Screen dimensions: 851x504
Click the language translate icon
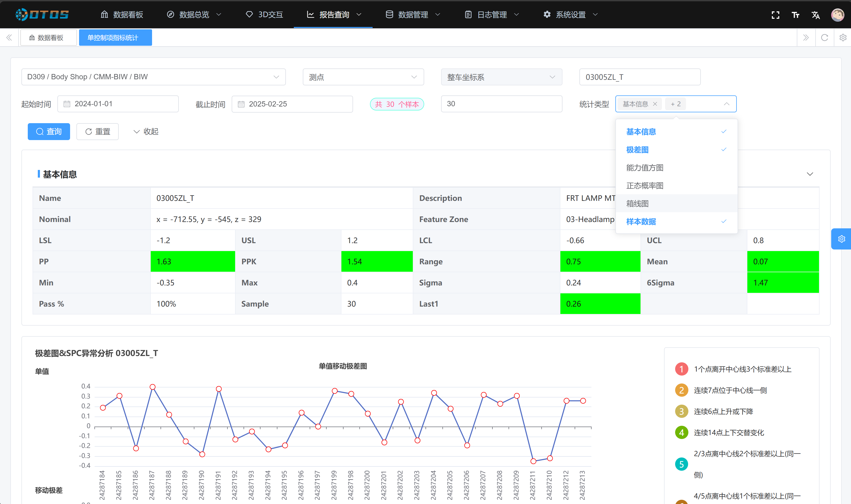pyautogui.click(x=816, y=15)
